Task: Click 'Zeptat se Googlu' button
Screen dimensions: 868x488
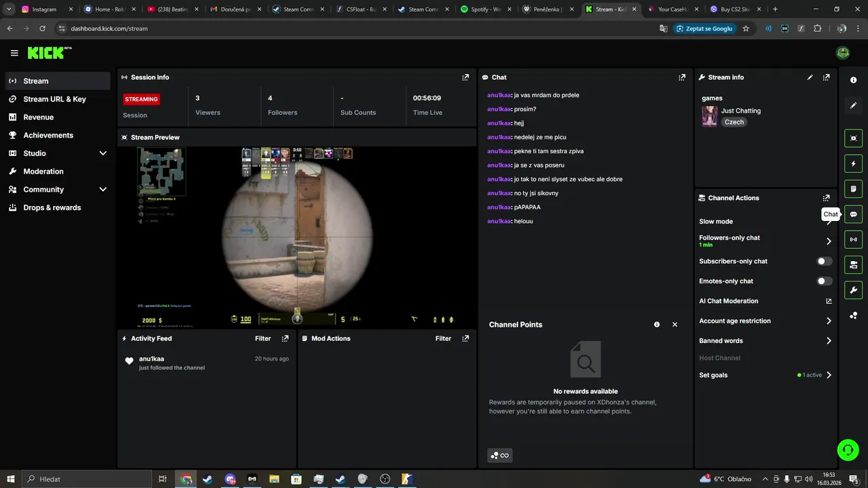Action: (706, 28)
